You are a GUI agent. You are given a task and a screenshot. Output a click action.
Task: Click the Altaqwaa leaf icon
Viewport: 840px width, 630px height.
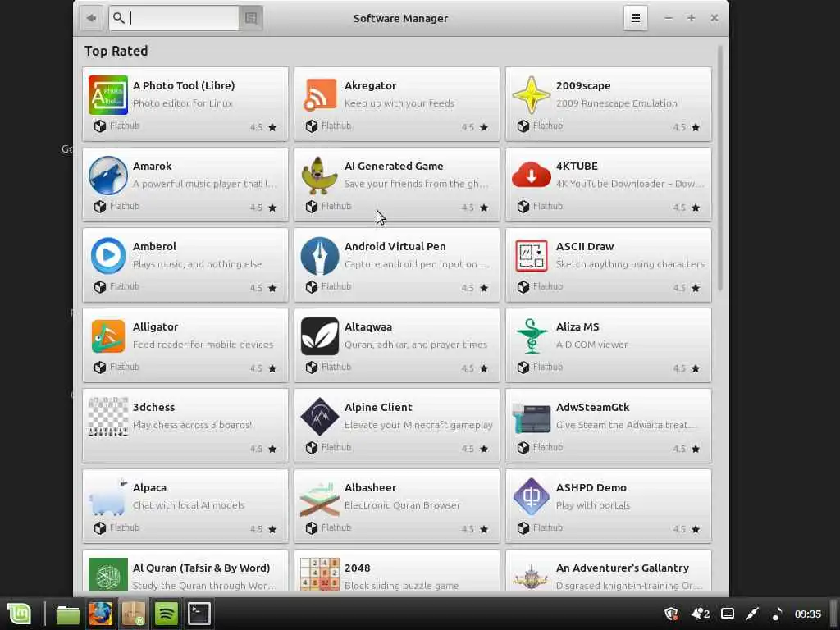(320, 336)
